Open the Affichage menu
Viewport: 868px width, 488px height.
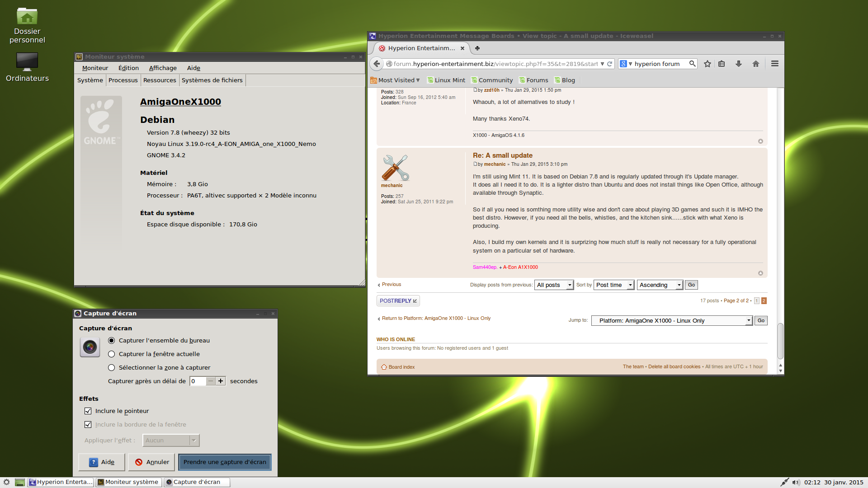[x=163, y=68]
